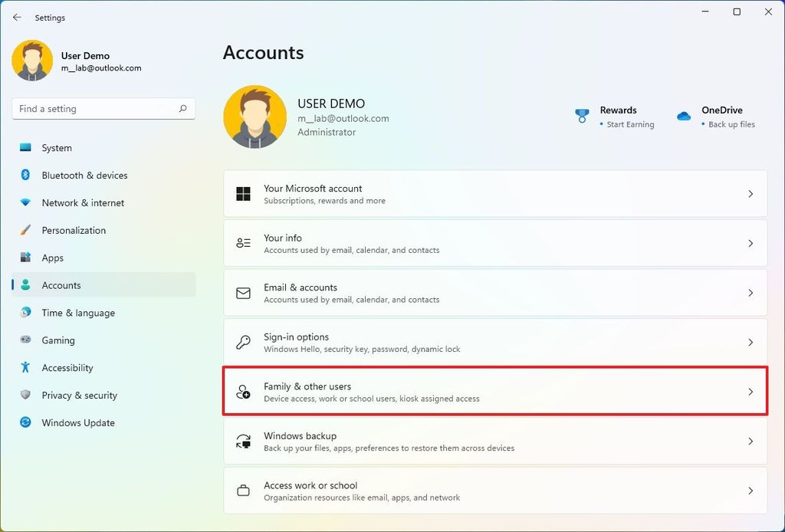This screenshot has width=785, height=532.
Task: Open Apps settings in the sidebar
Action: pyautogui.click(x=51, y=258)
